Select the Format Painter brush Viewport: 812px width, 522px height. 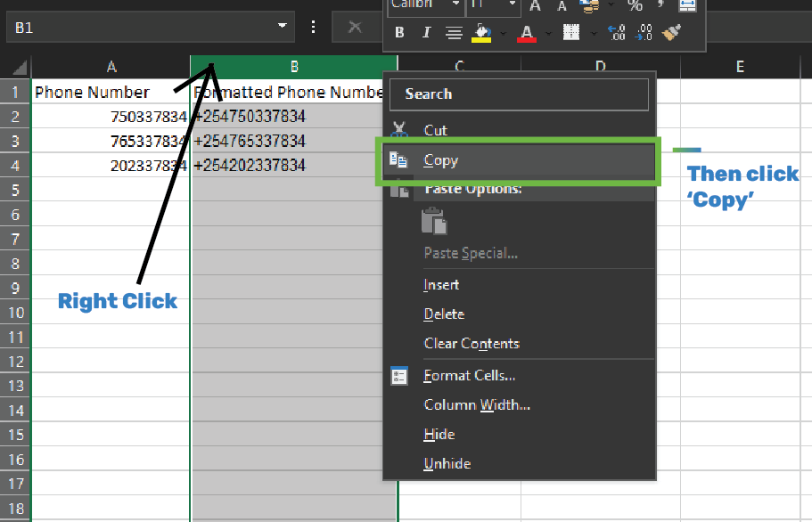(x=672, y=33)
